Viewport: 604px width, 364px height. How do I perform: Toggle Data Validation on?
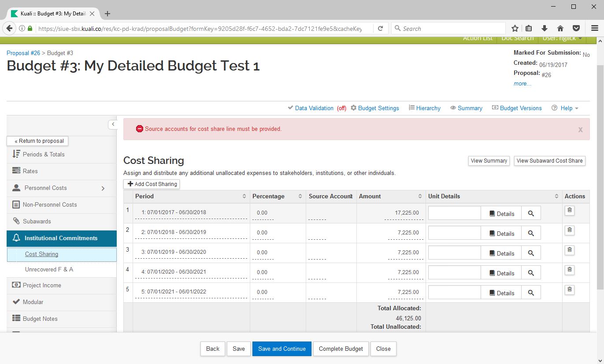point(314,108)
